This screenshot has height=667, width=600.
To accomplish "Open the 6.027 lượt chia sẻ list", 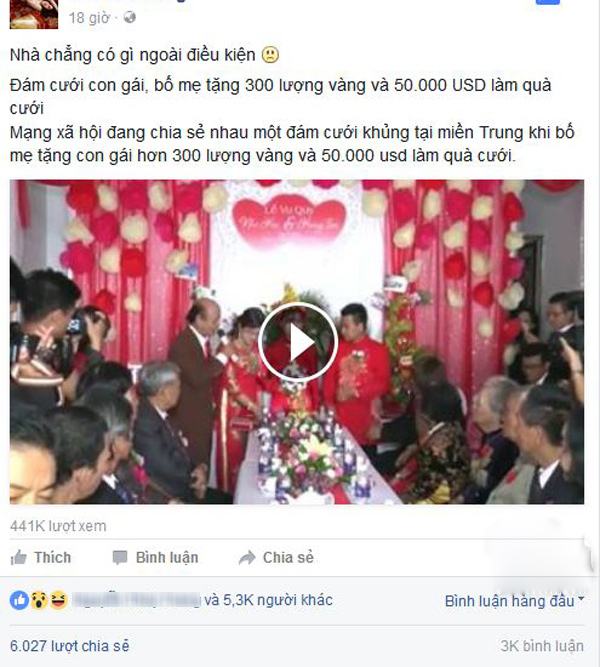I will pos(69,646).
